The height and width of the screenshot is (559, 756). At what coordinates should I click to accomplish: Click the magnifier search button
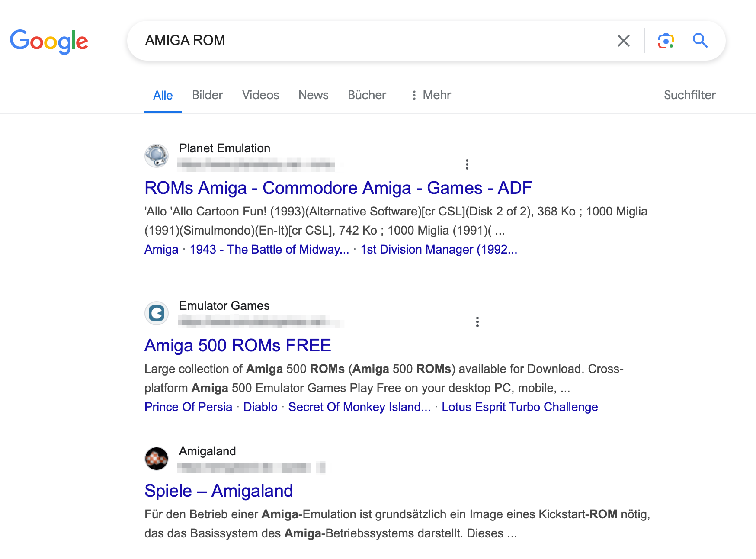[700, 41]
